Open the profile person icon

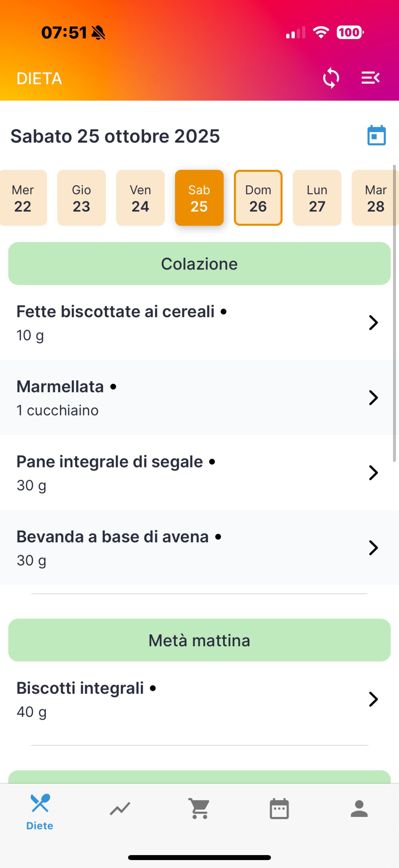359,809
